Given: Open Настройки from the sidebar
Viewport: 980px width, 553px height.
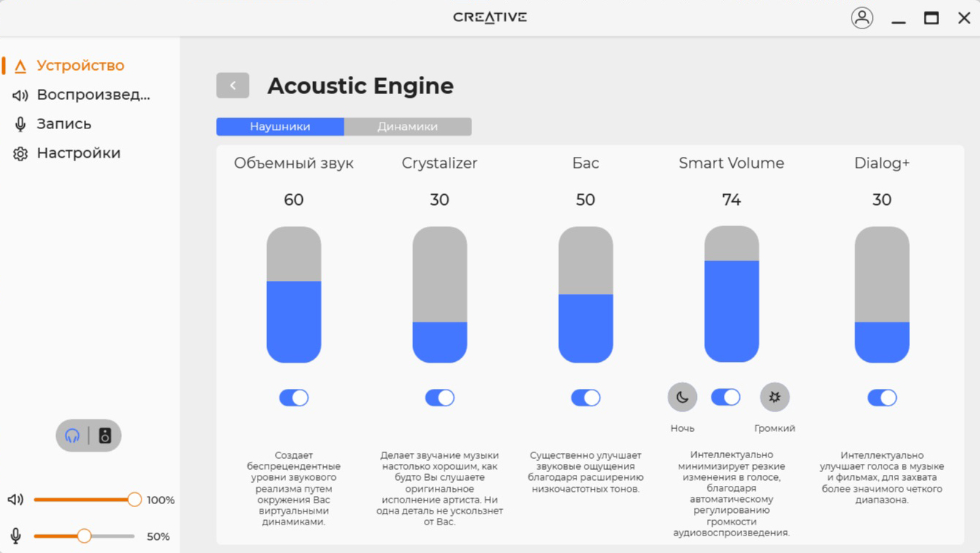Looking at the screenshot, I should [78, 153].
